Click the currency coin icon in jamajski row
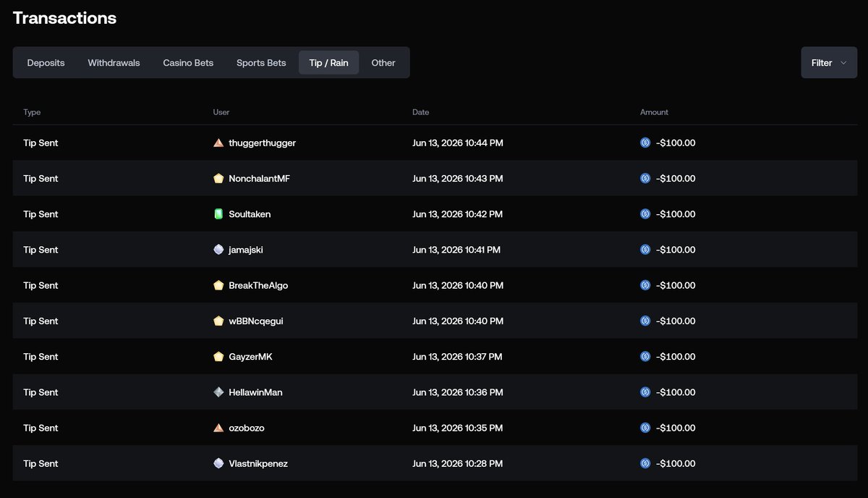Viewport: 868px width, 498px height. [645, 250]
